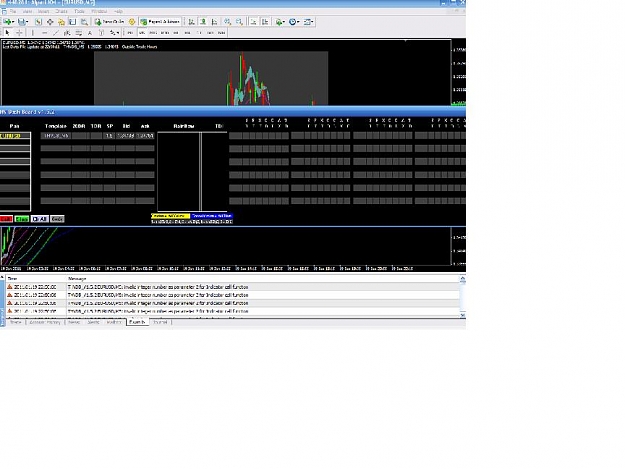Toggle the Navigator star-folder icon
Image resolution: width=625 pixels, height=469 pixels.
pos(61,22)
